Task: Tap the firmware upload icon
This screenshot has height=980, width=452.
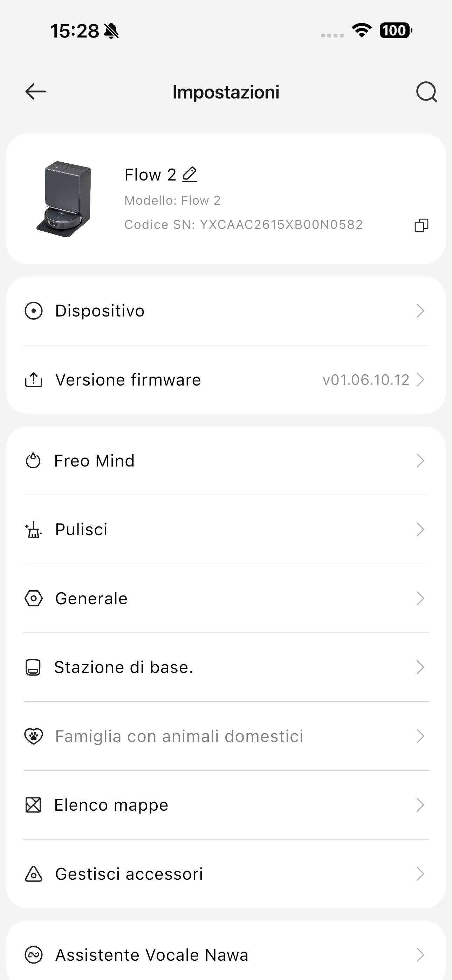Action: 34,380
